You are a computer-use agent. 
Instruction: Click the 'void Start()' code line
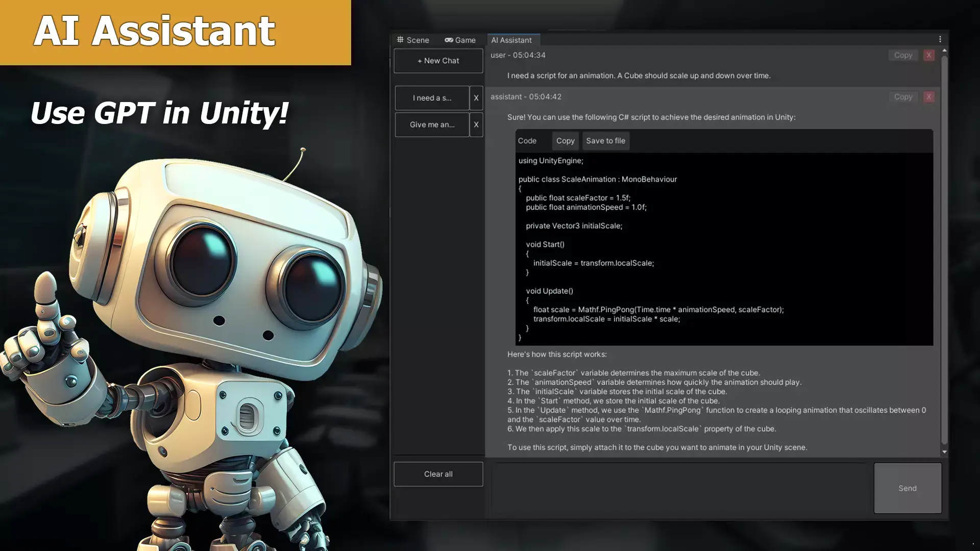click(x=545, y=244)
